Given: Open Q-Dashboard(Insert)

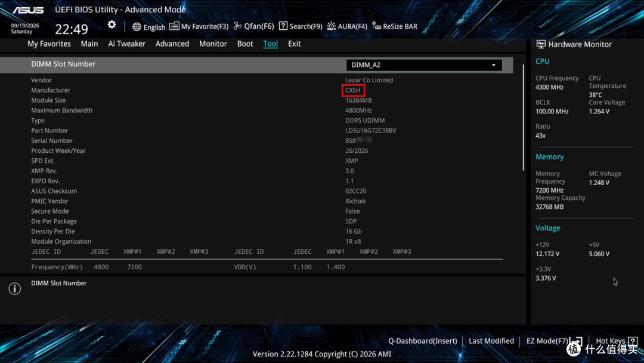Looking at the screenshot, I should pyautogui.click(x=423, y=341).
